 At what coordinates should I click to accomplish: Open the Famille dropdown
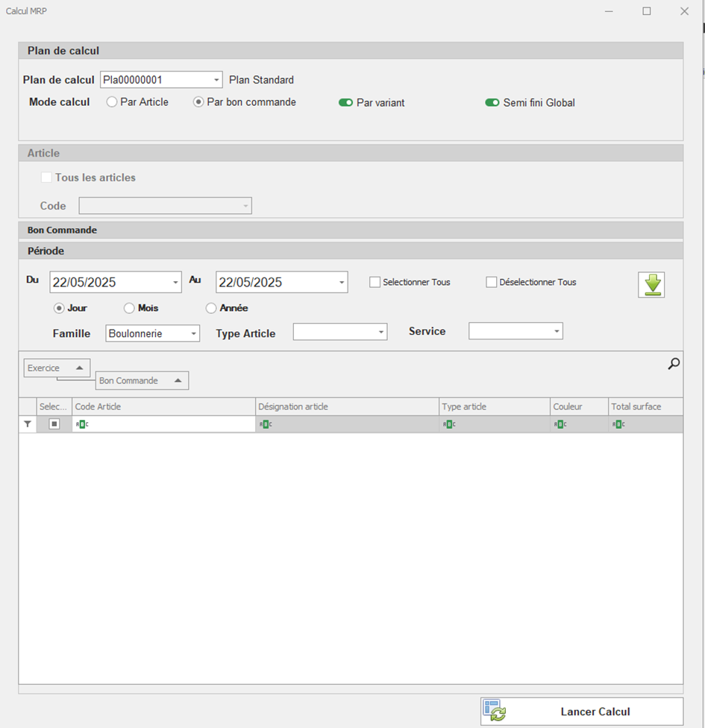pos(194,333)
